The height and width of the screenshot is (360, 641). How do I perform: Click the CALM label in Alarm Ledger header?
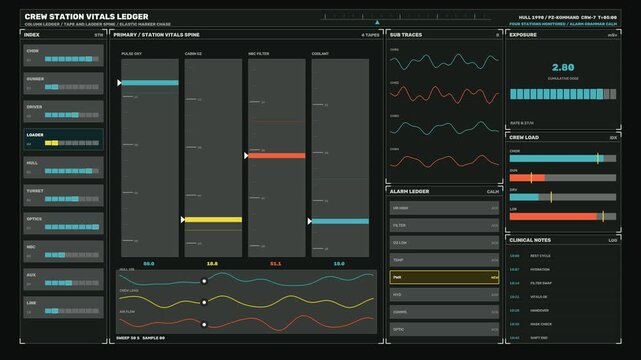493,192
